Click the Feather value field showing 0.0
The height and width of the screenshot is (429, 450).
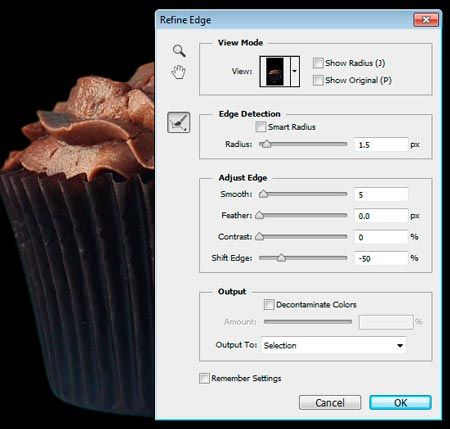tap(381, 216)
